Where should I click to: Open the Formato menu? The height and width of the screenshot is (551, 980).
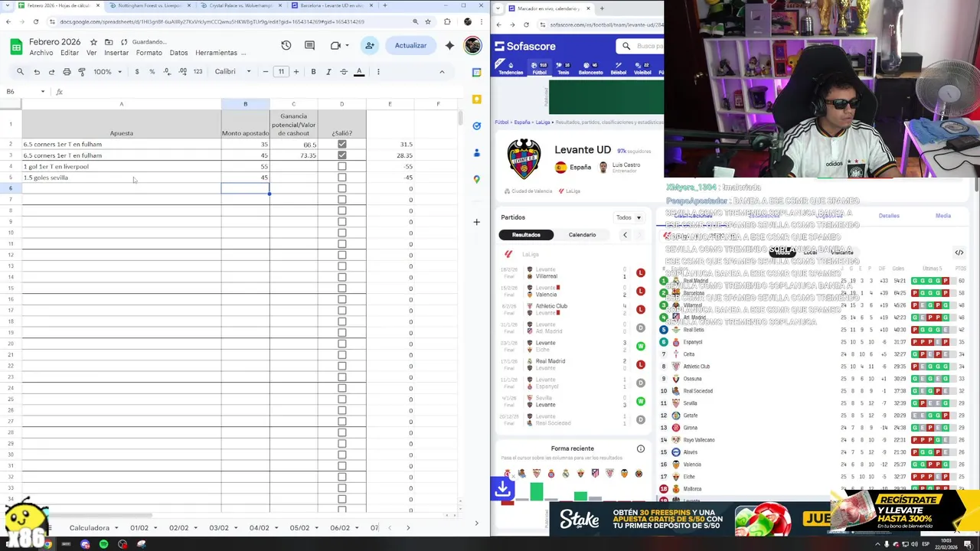click(x=149, y=53)
